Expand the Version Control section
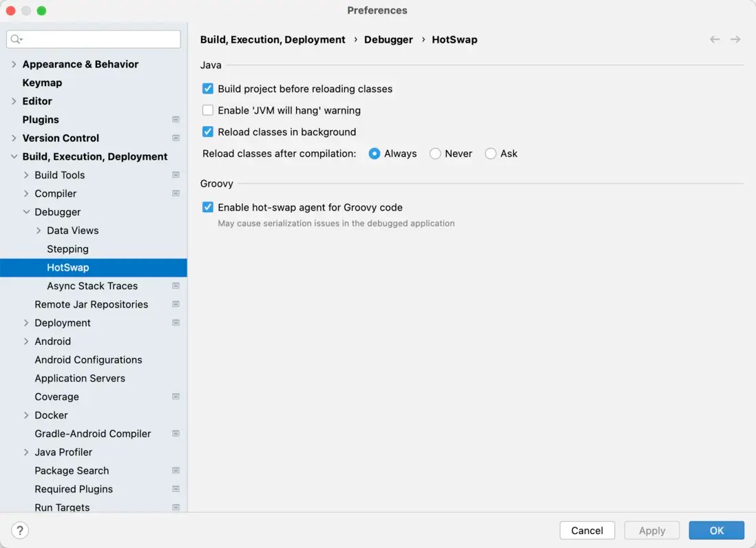Screen dimensions: 756x548 pyautogui.click(x=14, y=138)
